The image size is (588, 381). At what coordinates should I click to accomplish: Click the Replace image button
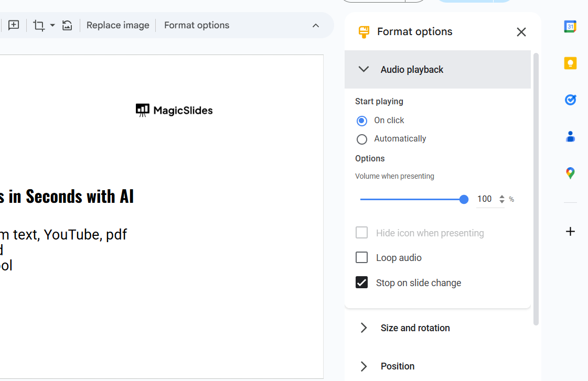[117, 25]
